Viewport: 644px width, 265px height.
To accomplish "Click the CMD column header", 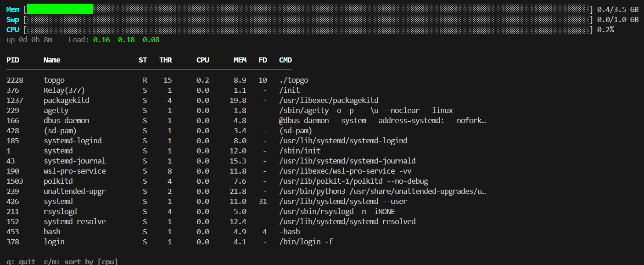I will [x=286, y=60].
